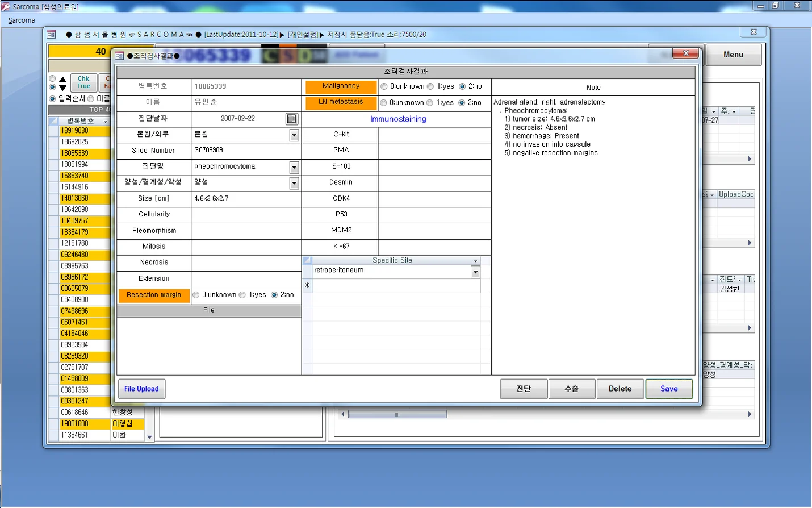Click the form icon beside 삼성서울병원 header
The image size is (812, 508).
click(x=51, y=35)
